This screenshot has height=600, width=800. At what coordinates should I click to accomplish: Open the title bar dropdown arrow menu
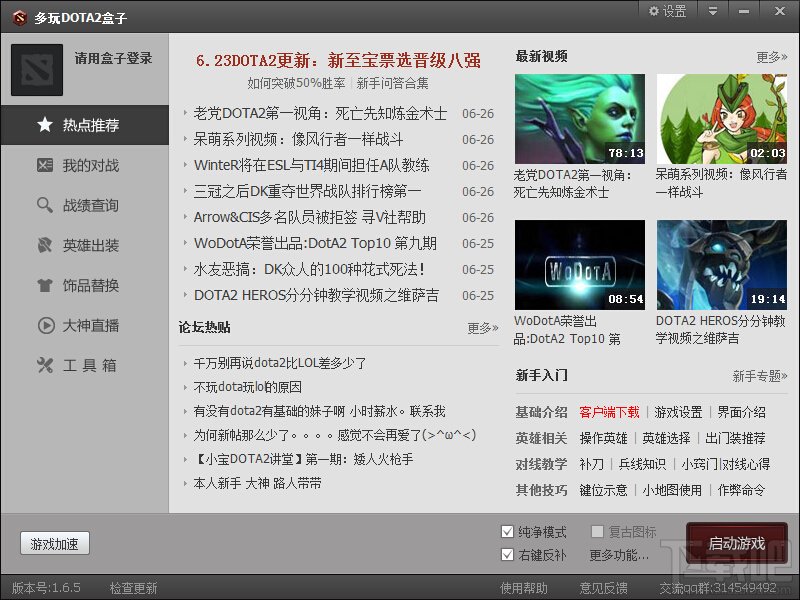[x=713, y=11]
